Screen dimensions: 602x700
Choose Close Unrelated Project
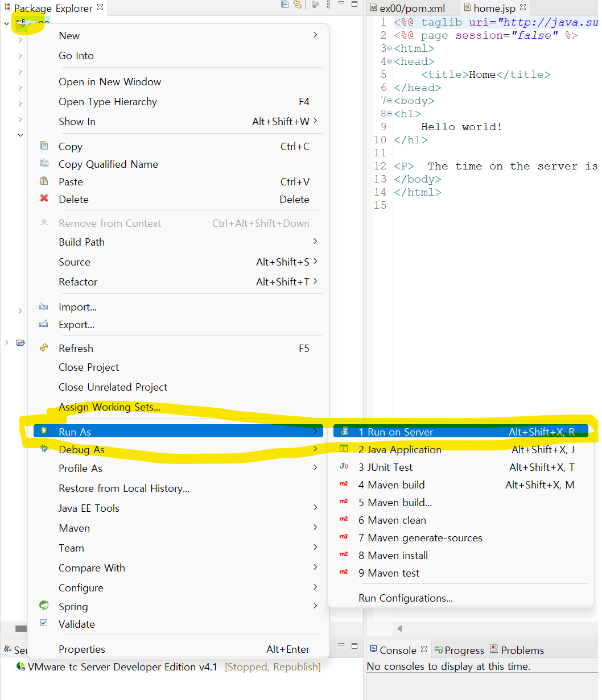tap(178, 387)
